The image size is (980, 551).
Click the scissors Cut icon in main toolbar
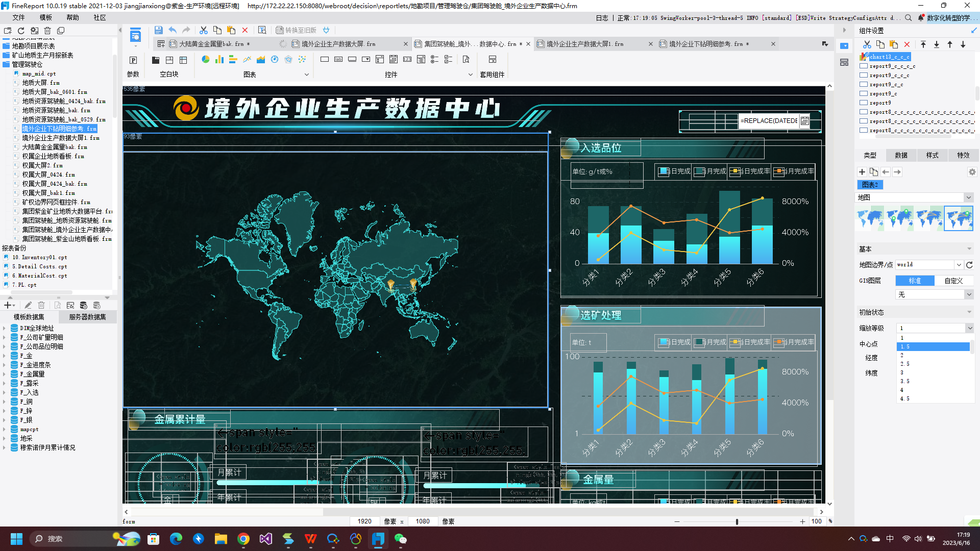[x=203, y=30]
